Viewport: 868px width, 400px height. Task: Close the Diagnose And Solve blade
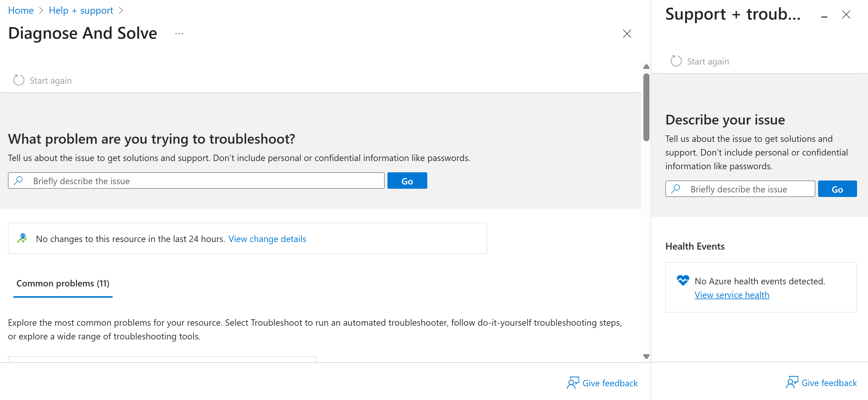tap(627, 34)
